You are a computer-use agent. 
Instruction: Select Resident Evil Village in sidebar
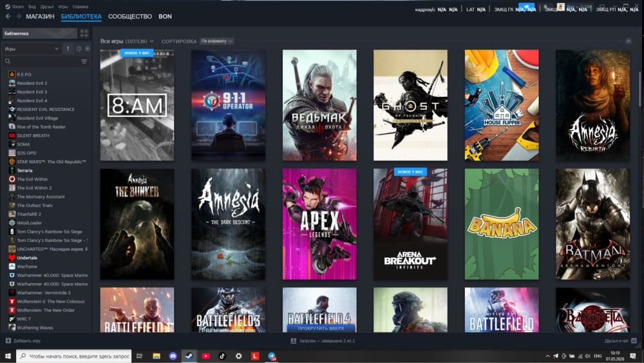(37, 118)
